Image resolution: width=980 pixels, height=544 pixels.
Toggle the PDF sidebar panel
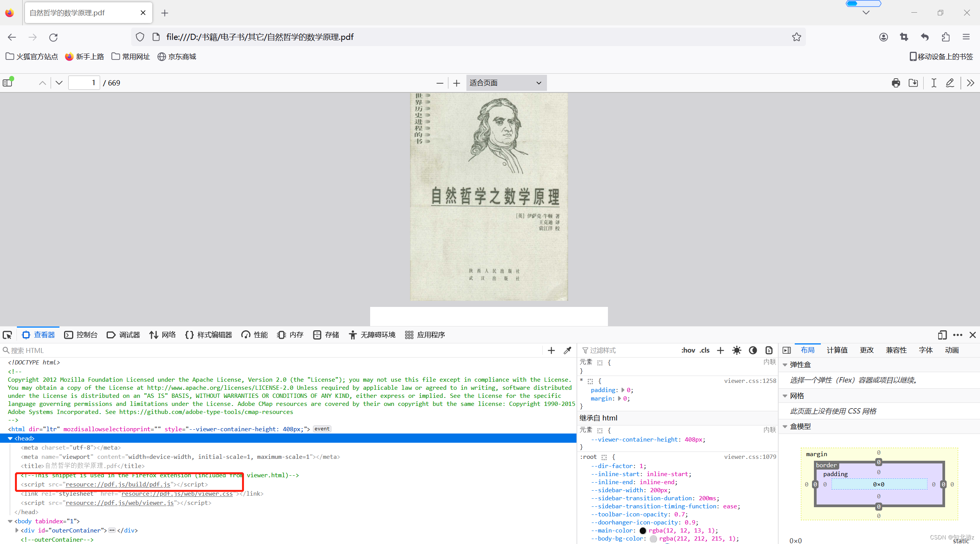point(8,83)
